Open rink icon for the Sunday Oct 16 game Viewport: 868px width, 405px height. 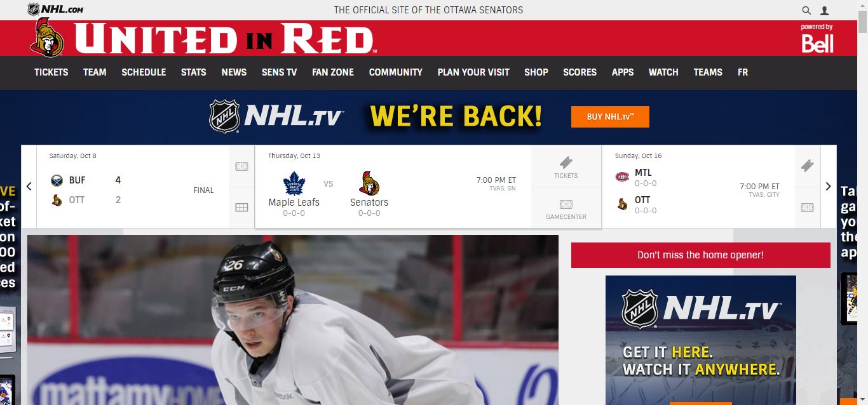(807, 208)
